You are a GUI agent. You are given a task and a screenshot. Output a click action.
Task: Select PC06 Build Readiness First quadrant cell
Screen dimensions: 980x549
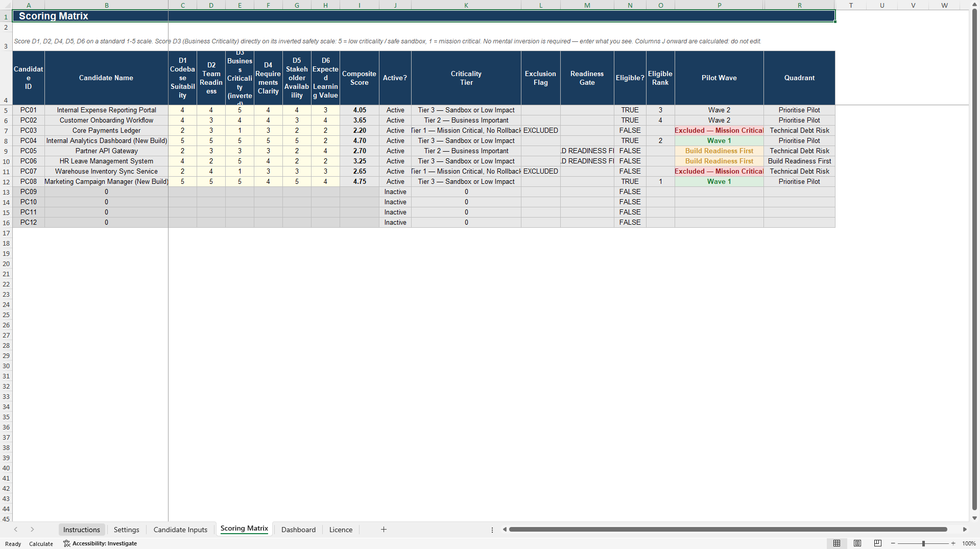coord(799,161)
